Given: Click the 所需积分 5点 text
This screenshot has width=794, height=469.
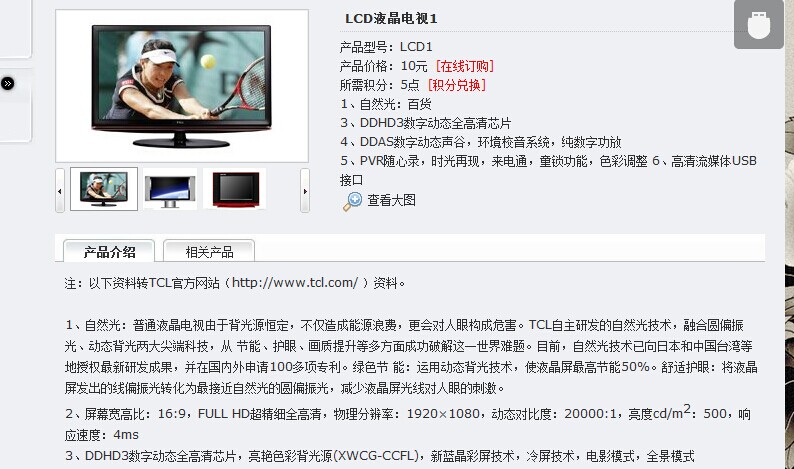Looking at the screenshot, I should point(379,85).
